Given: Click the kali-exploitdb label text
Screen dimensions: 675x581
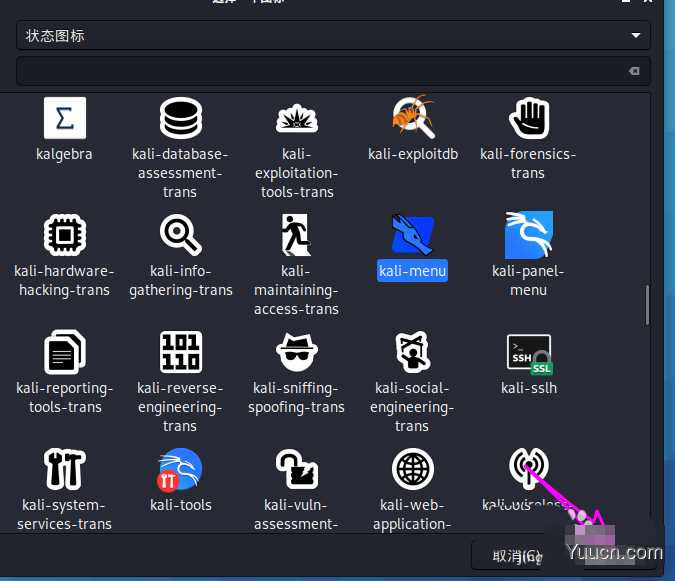Looking at the screenshot, I should tap(413, 154).
